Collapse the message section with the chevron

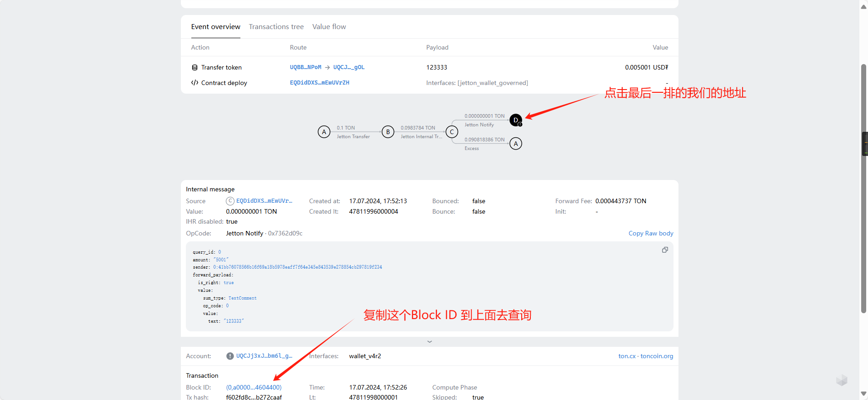pyautogui.click(x=429, y=341)
